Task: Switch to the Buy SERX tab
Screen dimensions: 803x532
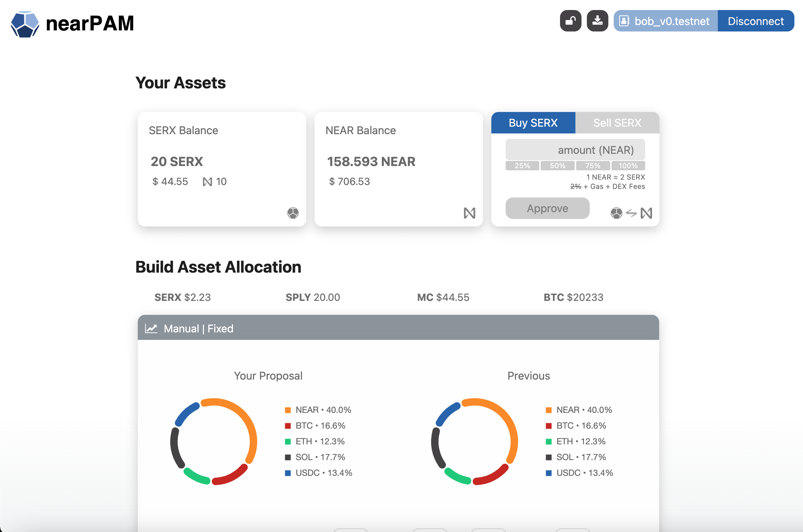Action: 533,123
